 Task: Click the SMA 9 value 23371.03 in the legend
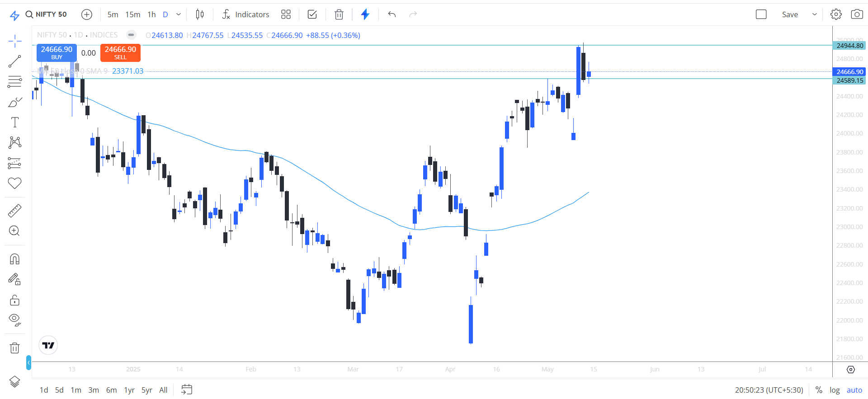pyautogui.click(x=128, y=71)
